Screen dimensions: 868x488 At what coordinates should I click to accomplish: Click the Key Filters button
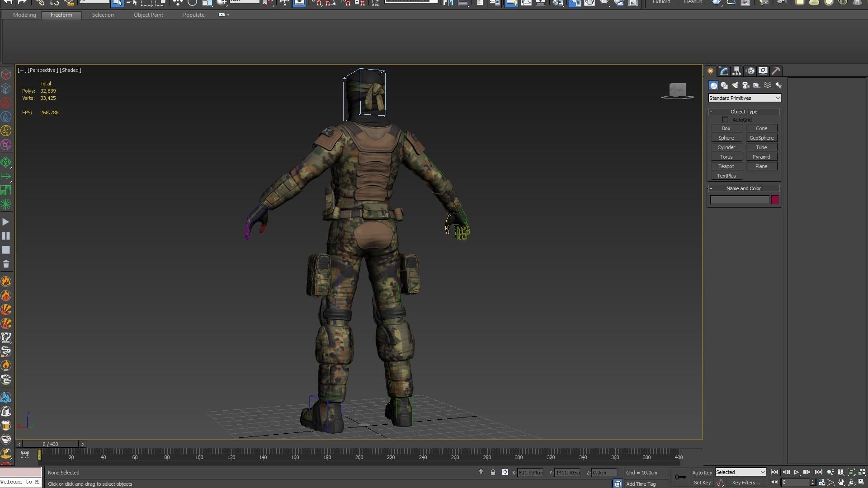click(746, 483)
